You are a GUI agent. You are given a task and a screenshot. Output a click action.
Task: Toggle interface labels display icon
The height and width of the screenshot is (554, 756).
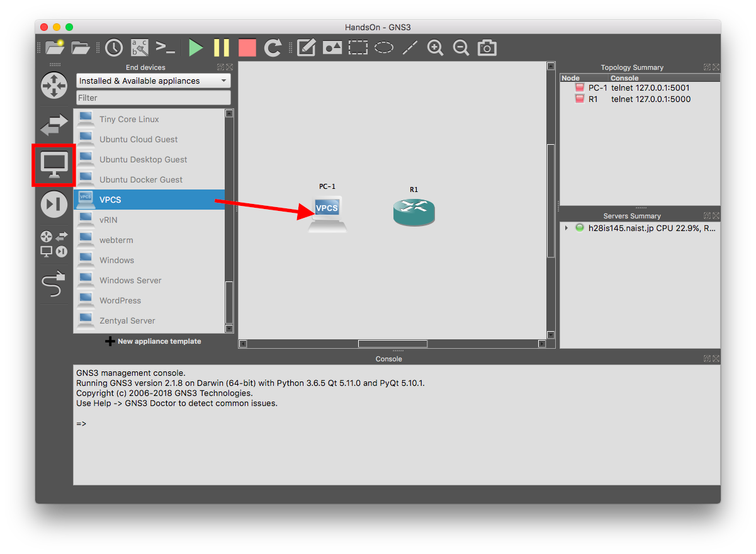140,48
